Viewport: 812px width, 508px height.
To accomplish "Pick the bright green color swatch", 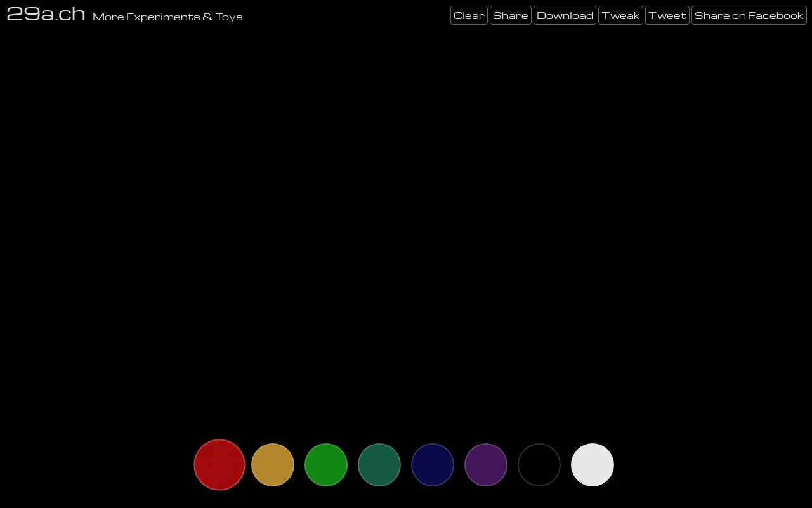I will pos(326,465).
